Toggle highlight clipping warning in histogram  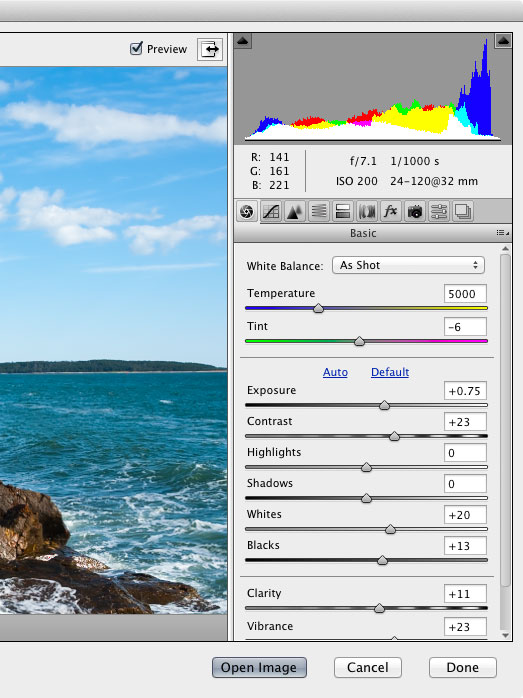[x=503, y=41]
